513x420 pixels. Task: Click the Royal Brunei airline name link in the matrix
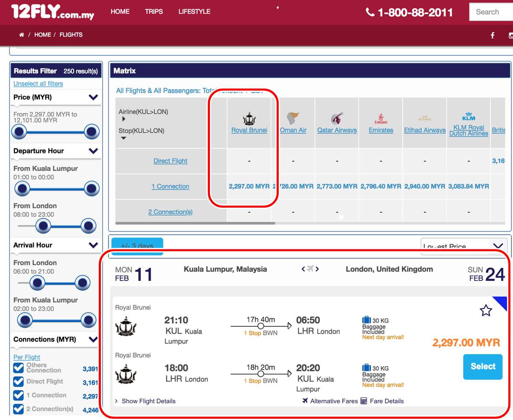coord(249,130)
